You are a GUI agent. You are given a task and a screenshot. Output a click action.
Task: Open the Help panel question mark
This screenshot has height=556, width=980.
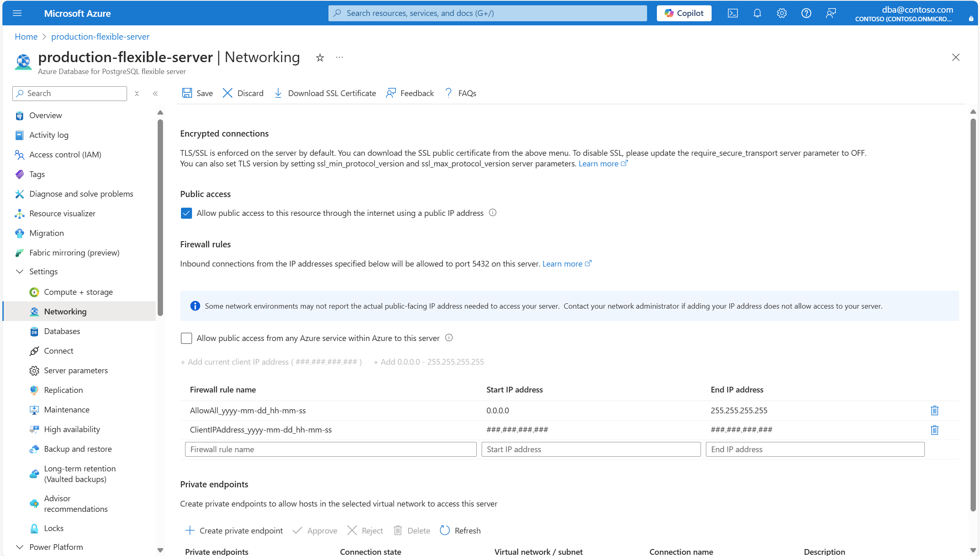pos(806,13)
